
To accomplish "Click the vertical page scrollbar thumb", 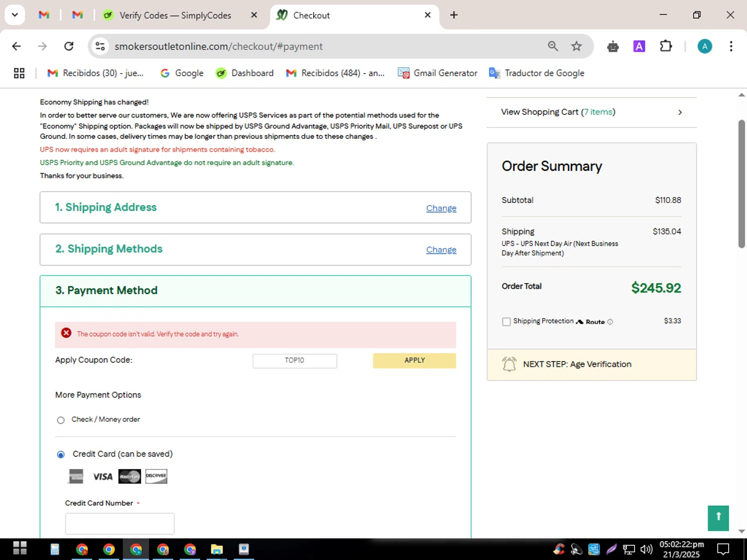I will pyautogui.click(x=742, y=184).
